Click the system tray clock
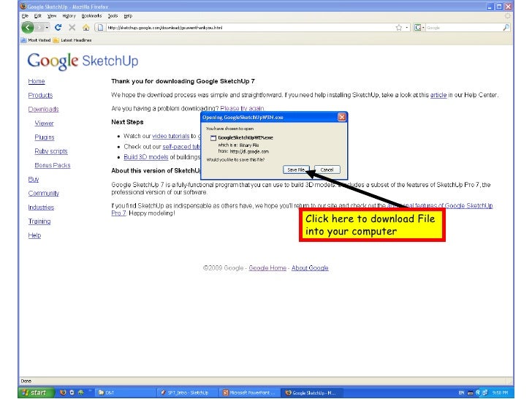 [x=500, y=392]
